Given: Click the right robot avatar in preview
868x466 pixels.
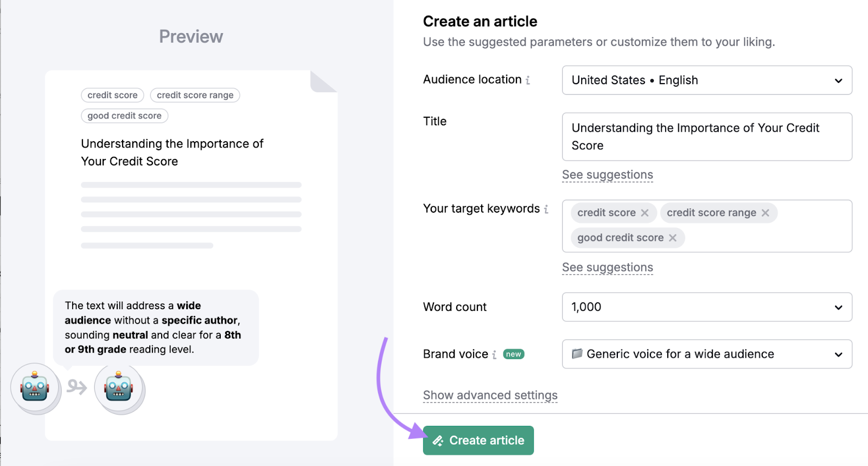Looking at the screenshot, I should pos(119,388).
